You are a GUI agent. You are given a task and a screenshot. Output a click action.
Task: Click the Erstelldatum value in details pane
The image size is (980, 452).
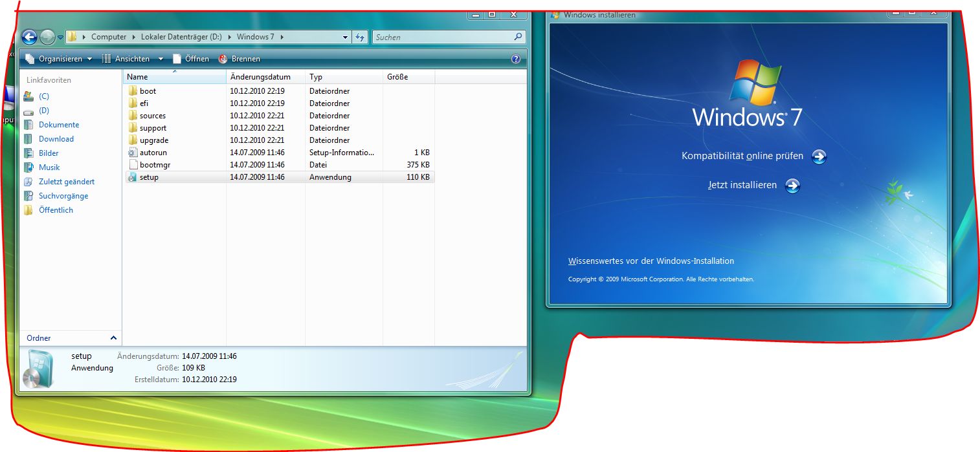209,380
